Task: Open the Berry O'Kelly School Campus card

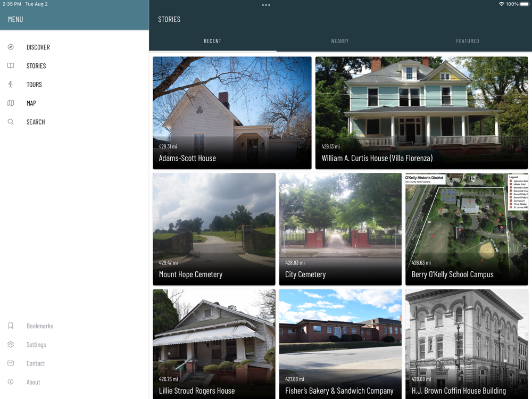Action: point(467,229)
